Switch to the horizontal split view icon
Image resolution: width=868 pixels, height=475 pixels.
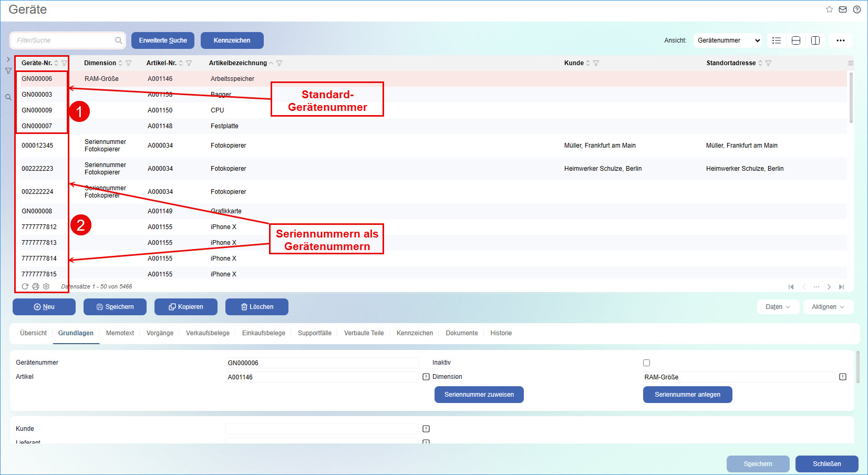[796, 40]
